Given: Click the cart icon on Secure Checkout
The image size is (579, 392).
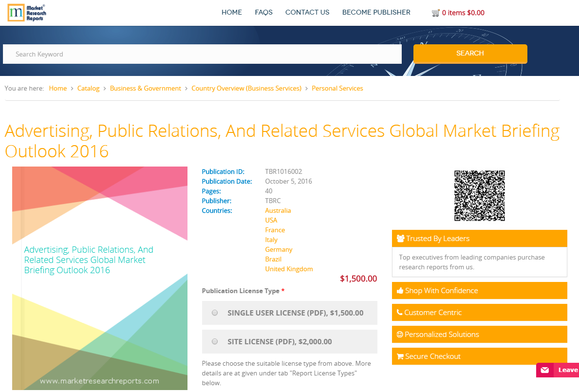Looking at the screenshot, I should [400, 356].
